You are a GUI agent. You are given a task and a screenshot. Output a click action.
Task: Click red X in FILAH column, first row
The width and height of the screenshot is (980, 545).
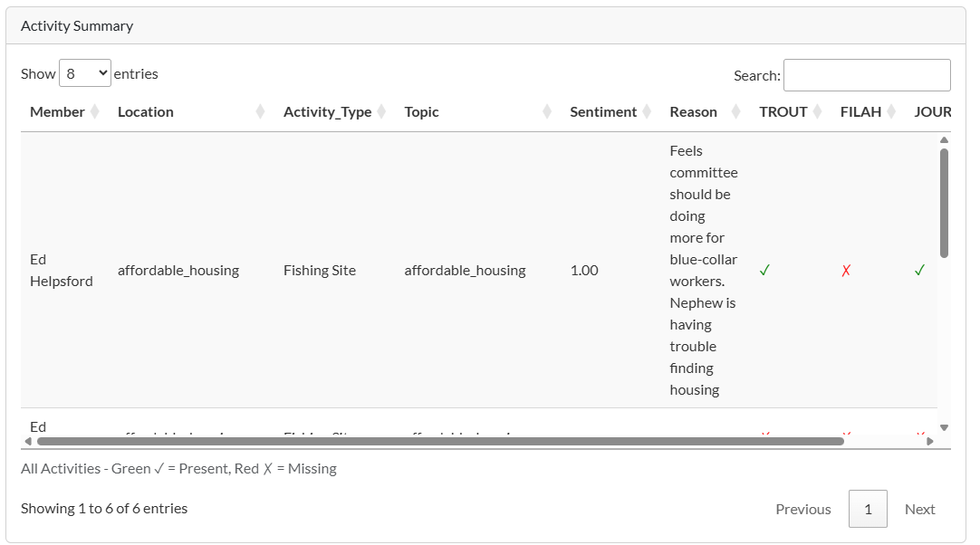(846, 271)
